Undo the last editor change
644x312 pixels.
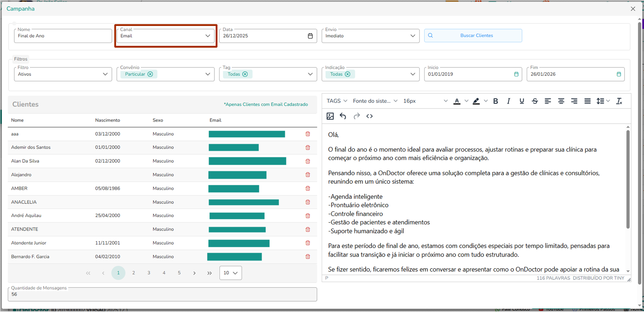click(343, 116)
